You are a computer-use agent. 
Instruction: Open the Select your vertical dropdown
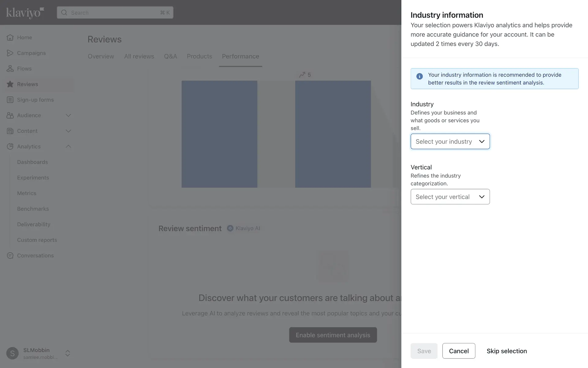(450, 197)
